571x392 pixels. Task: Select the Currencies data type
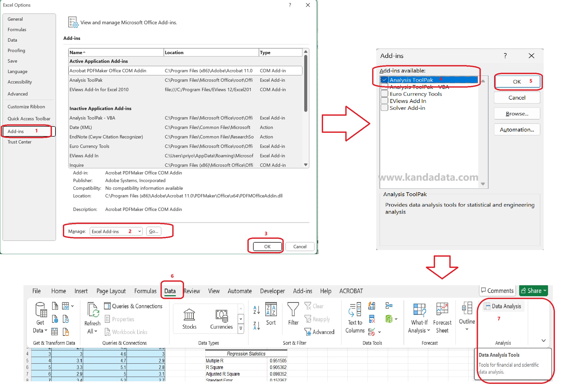[221, 318]
